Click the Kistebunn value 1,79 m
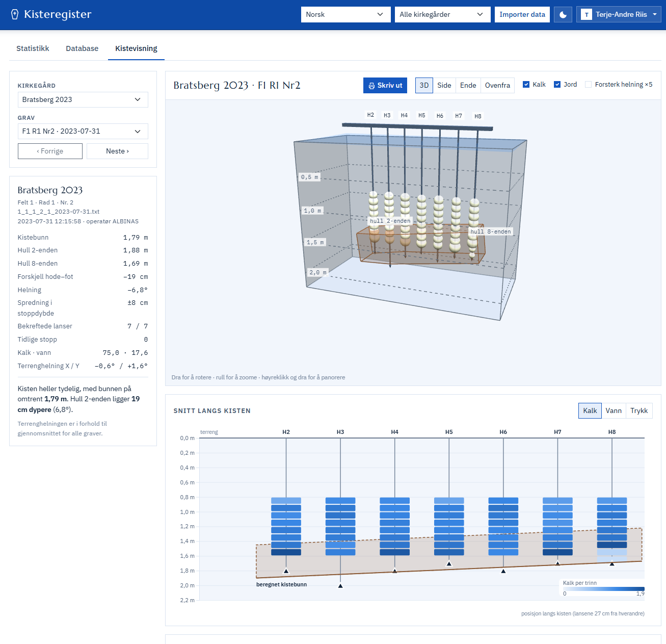This screenshot has width=666, height=644. tap(136, 238)
